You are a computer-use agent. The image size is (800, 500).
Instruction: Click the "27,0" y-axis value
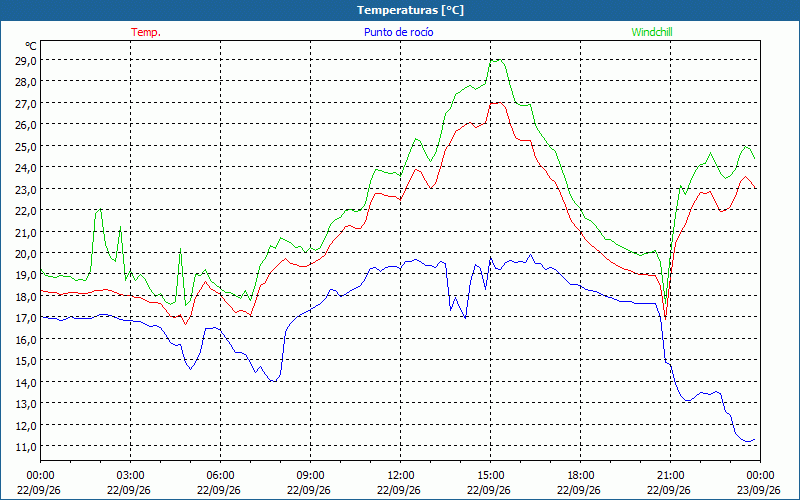[x=26, y=104]
